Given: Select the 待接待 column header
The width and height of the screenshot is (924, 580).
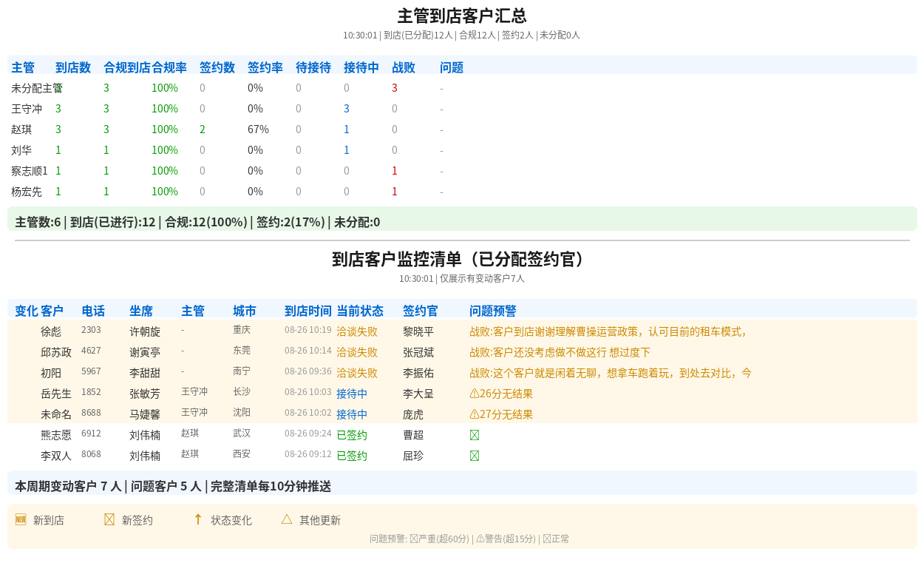Looking at the screenshot, I should coord(313,67).
